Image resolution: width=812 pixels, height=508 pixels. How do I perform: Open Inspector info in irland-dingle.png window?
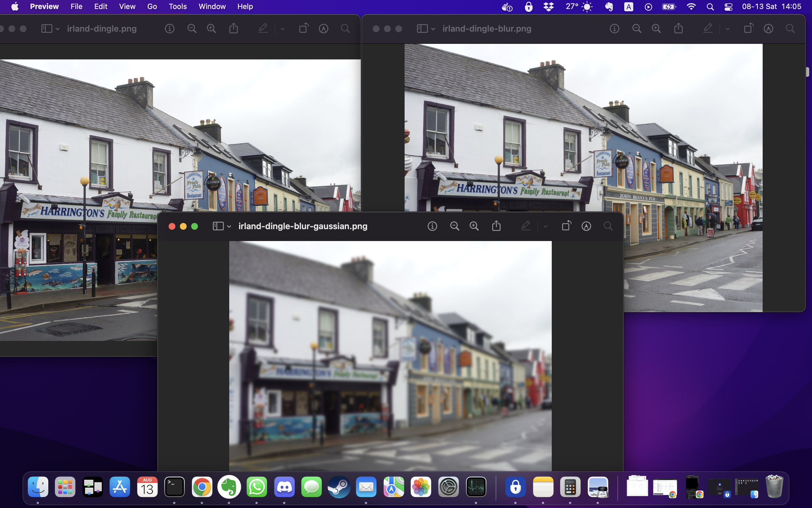[169, 29]
